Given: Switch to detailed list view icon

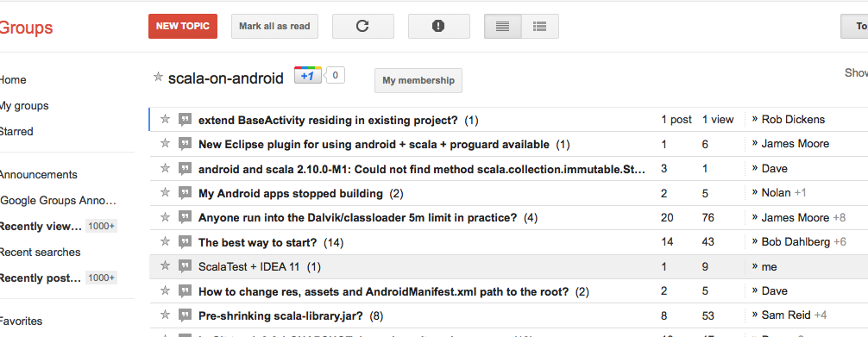Looking at the screenshot, I should [x=540, y=26].
